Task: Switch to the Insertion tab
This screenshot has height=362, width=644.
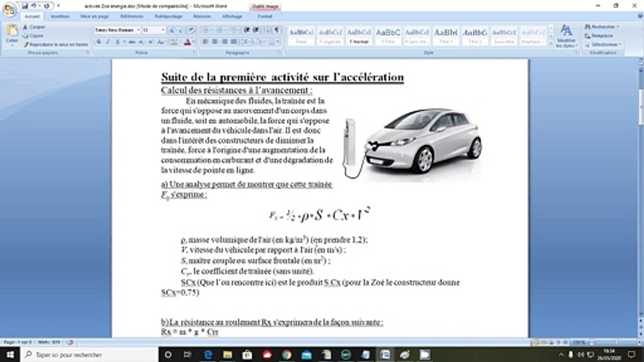Action: click(60, 16)
